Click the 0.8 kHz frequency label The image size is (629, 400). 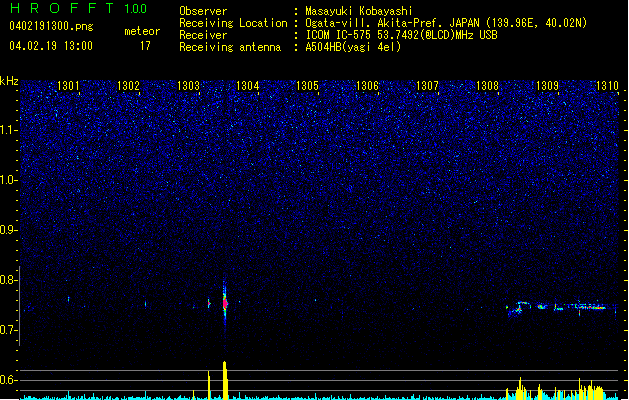8,280
